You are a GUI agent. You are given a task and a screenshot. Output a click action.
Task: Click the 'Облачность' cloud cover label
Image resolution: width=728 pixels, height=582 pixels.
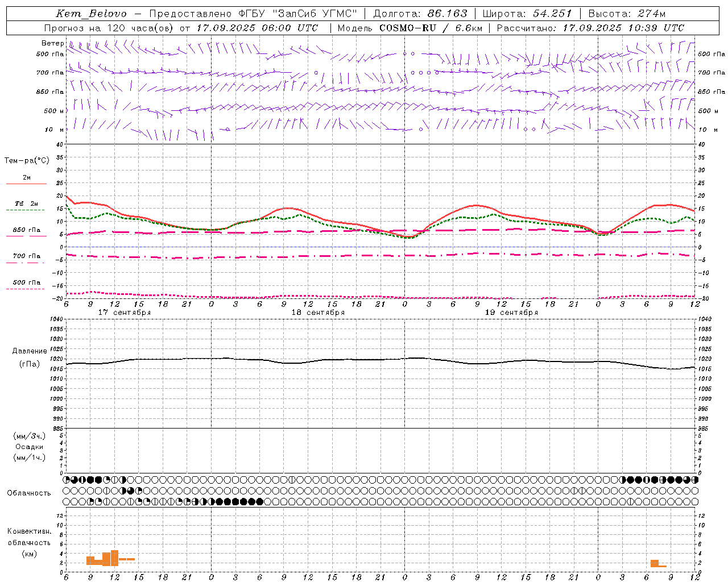pos(29,493)
